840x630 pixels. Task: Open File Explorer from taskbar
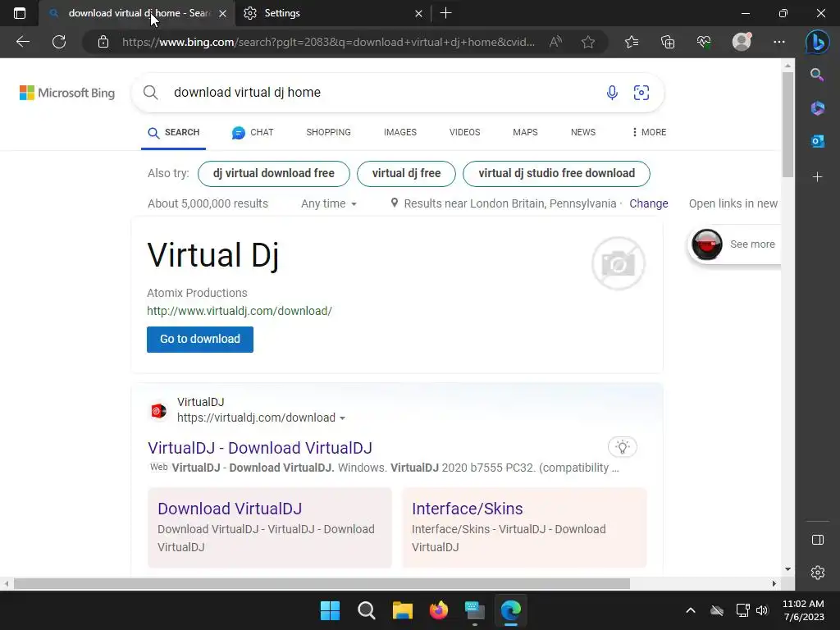click(402, 610)
